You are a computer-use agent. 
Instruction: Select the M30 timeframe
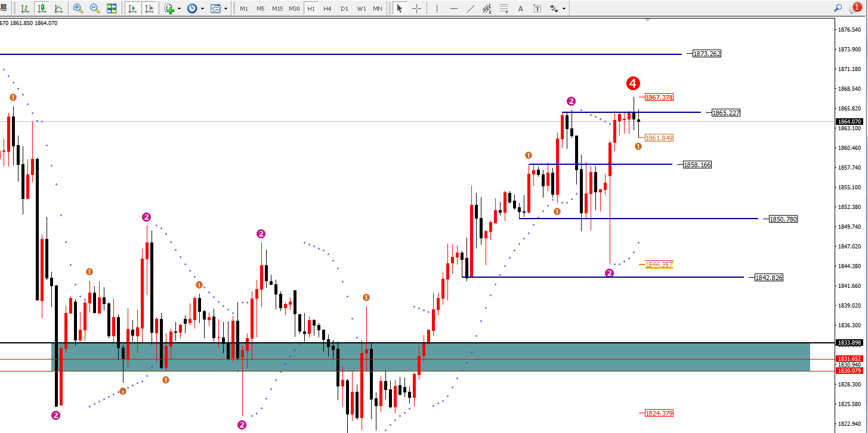point(294,9)
